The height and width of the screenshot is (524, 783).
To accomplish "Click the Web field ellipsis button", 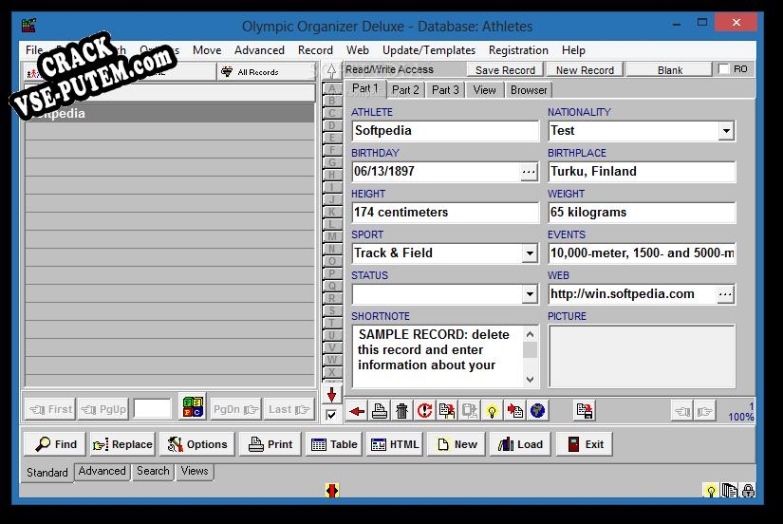I will [x=725, y=294].
